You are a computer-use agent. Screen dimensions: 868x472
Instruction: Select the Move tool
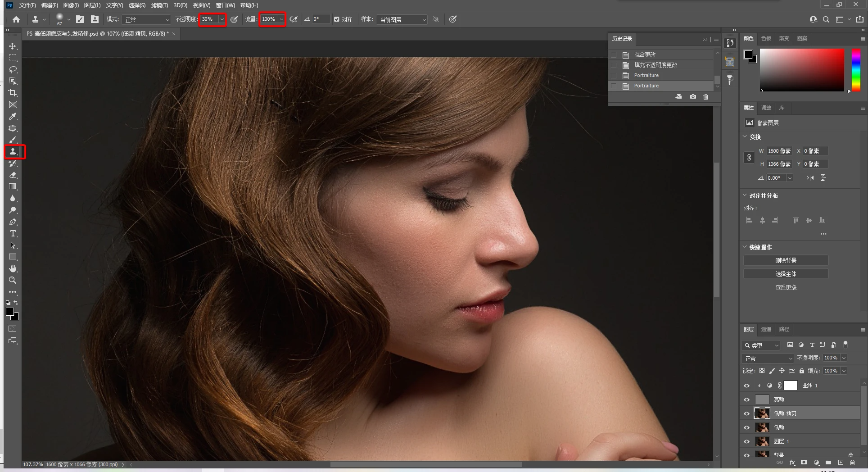[13, 46]
